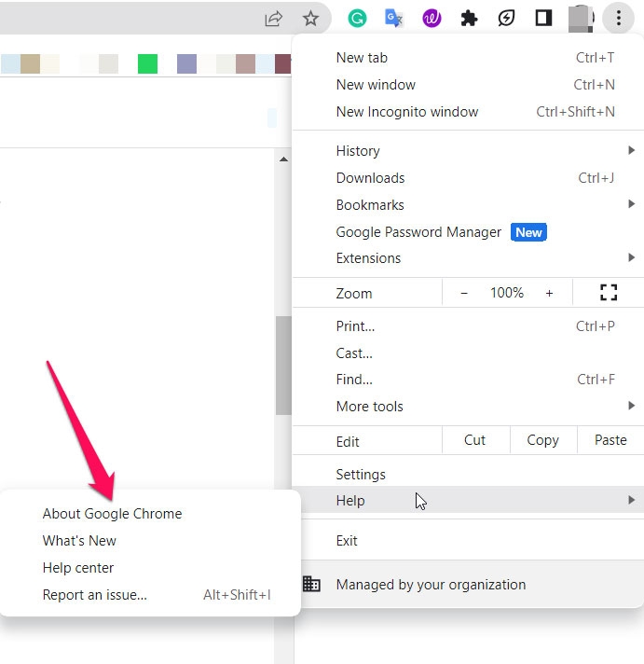Viewport: 644px width, 664px height.
Task: Select New window menu entry
Action: pyautogui.click(x=468, y=85)
